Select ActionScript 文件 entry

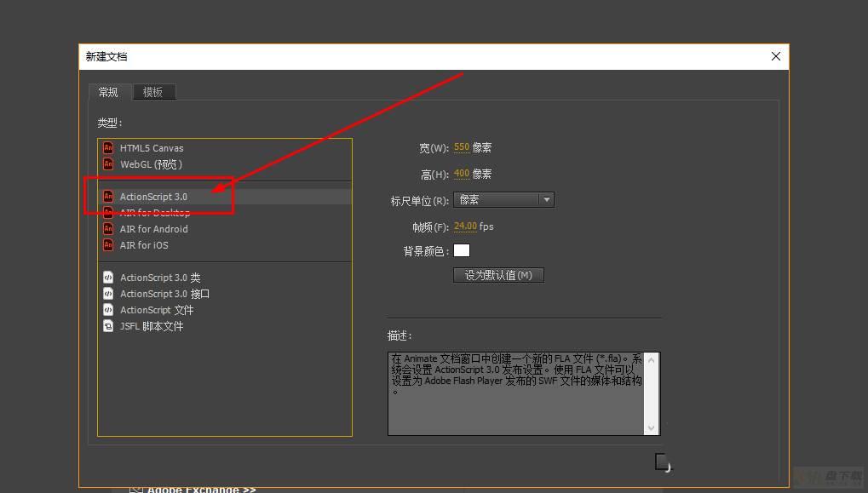click(x=225, y=310)
